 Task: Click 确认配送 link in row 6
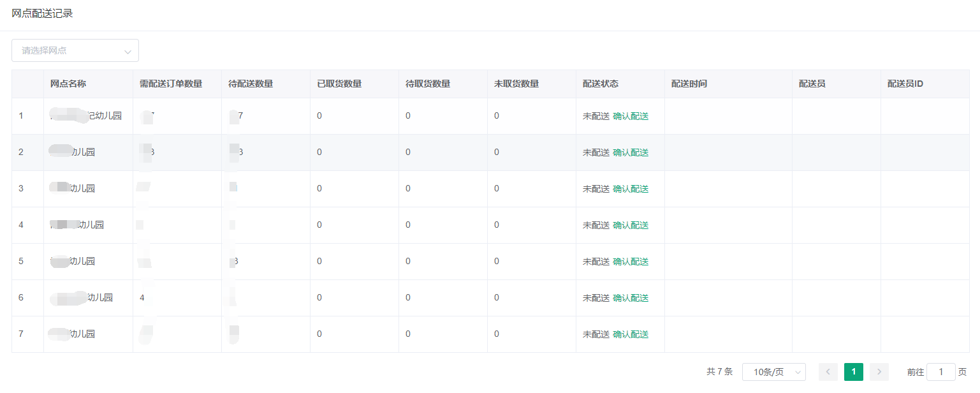click(631, 298)
